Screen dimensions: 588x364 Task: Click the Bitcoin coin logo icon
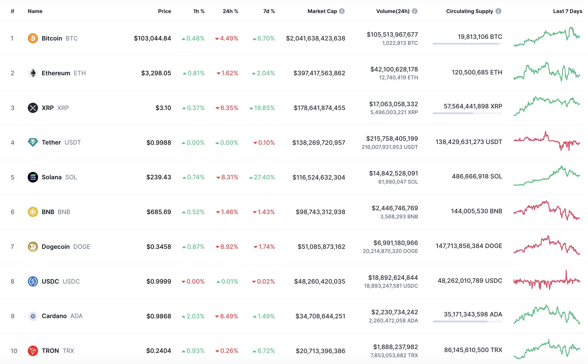tap(33, 38)
